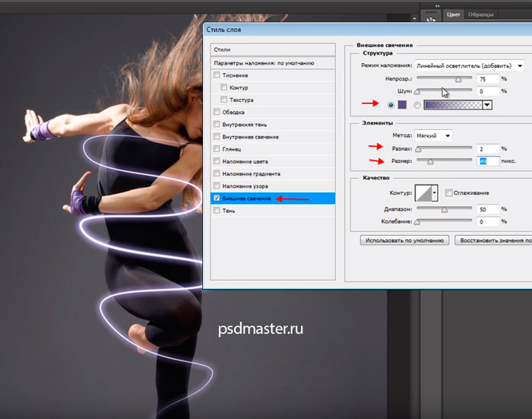This screenshot has width=532, height=419.
Task: Click the Восстановить значения button
Action: [x=492, y=240]
